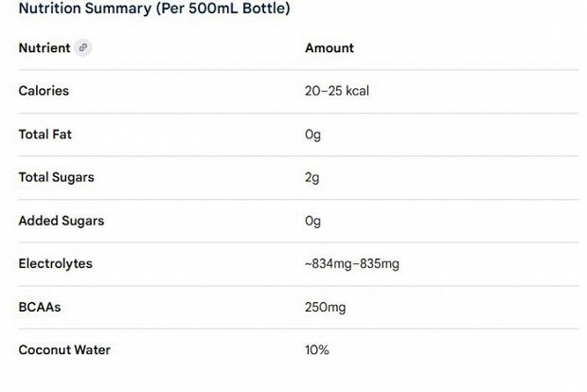Viewport: 587px width, 392px height.
Task: Select the Total Fat row label
Action: click(x=44, y=134)
